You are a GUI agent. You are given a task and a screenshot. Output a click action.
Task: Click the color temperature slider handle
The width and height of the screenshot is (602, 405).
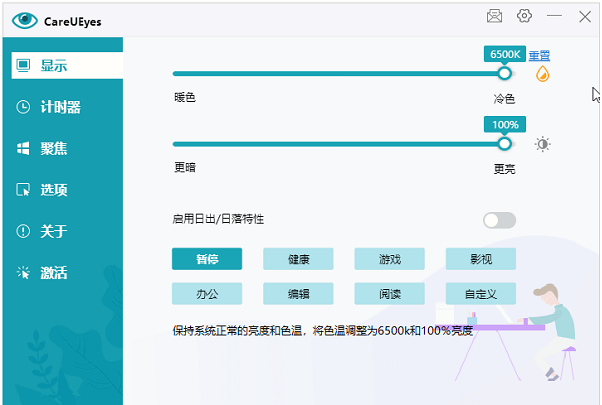coord(504,73)
